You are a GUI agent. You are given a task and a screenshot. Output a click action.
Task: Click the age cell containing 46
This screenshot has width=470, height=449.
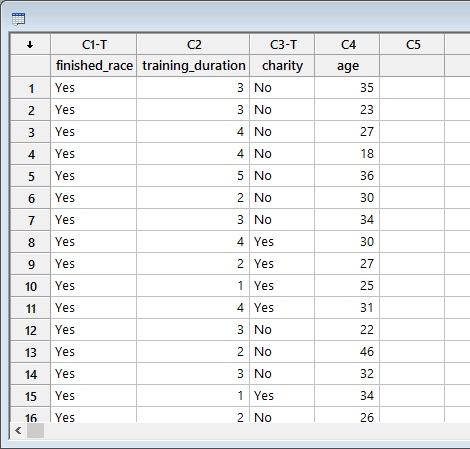(347, 352)
